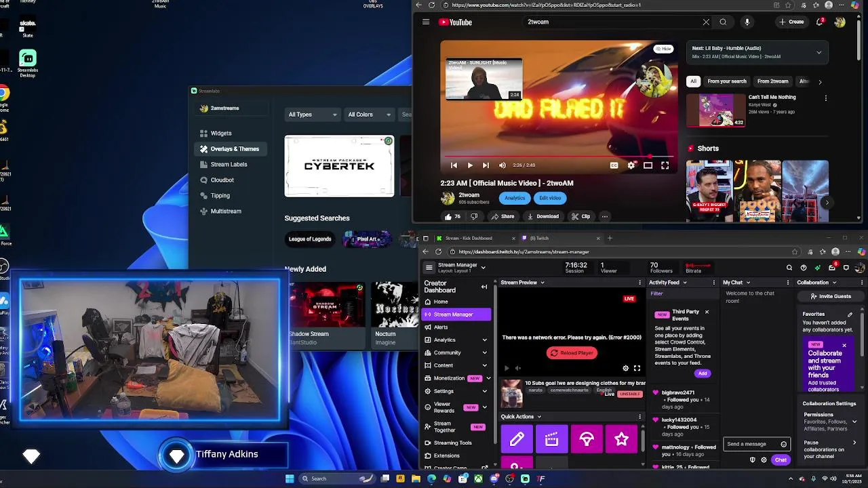Click the raid parachute quick action

(x=587, y=440)
